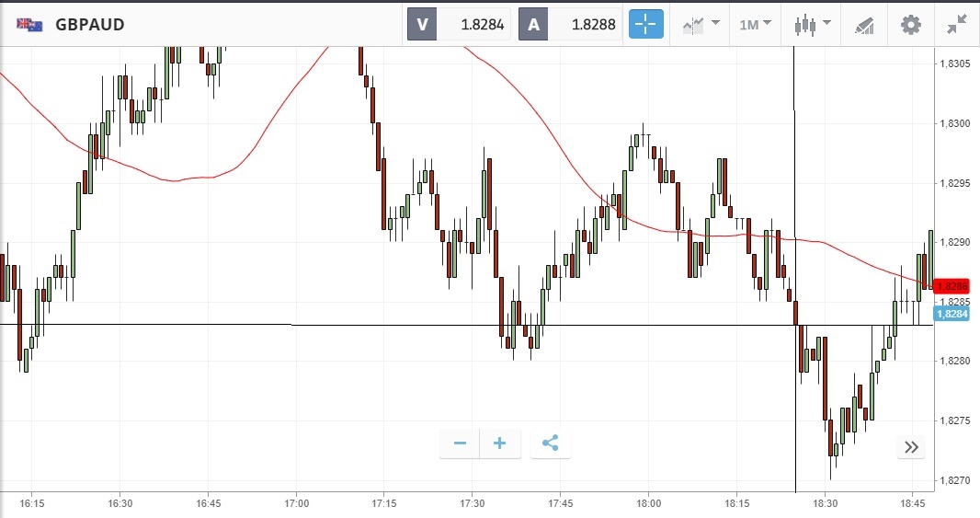Click the GBPAUD instrument name
Screen dimensions: 980x518
tap(90, 25)
